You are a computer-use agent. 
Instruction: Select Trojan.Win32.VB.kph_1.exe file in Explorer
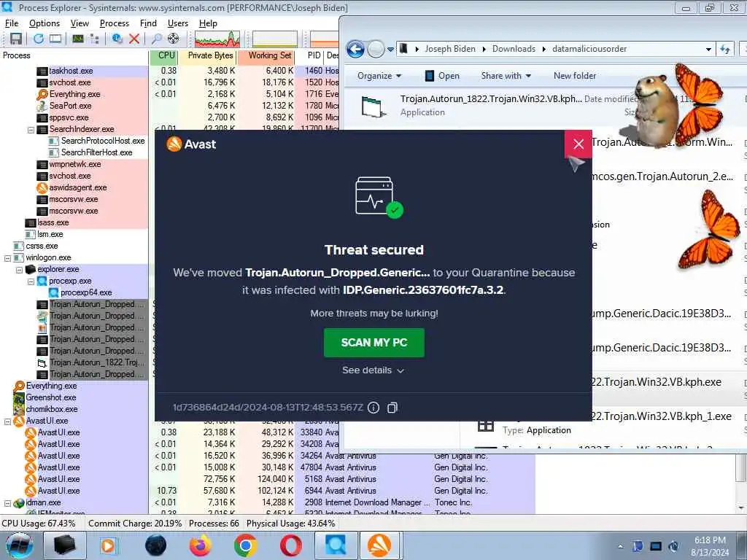(662, 416)
